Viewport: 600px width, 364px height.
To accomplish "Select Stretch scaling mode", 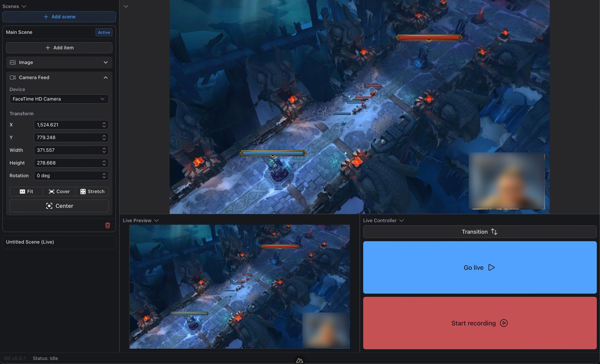I will 92,191.
